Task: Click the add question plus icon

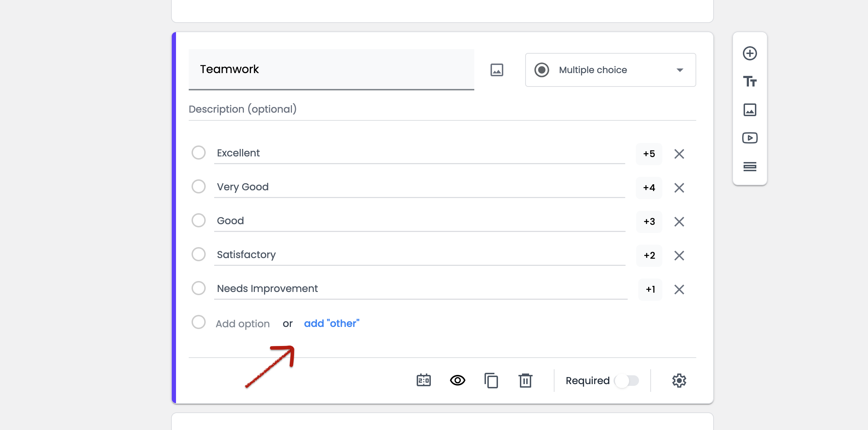Action: [750, 54]
